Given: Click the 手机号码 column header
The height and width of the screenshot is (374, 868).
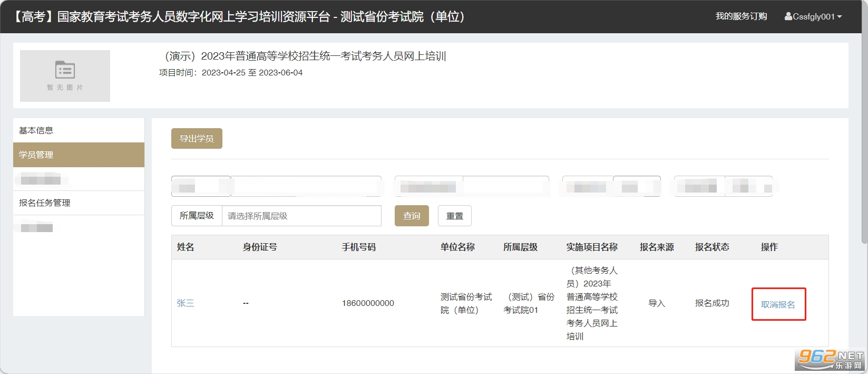Looking at the screenshot, I should [x=359, y=247].
